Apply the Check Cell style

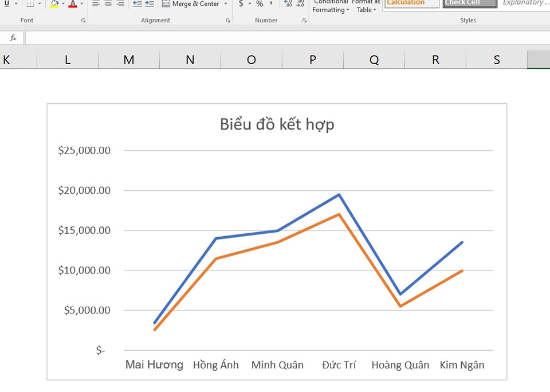click(470, 3)
